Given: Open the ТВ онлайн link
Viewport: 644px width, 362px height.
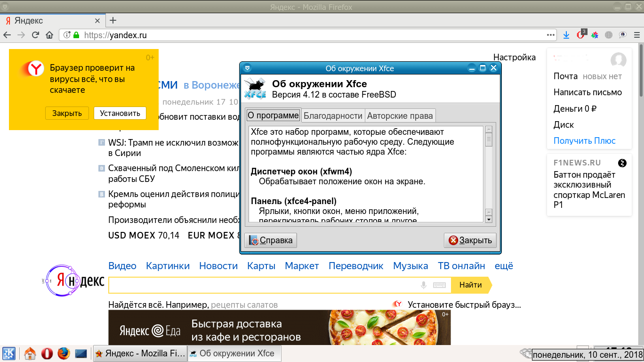Looking at the screenshot, I should coord(461,266).
